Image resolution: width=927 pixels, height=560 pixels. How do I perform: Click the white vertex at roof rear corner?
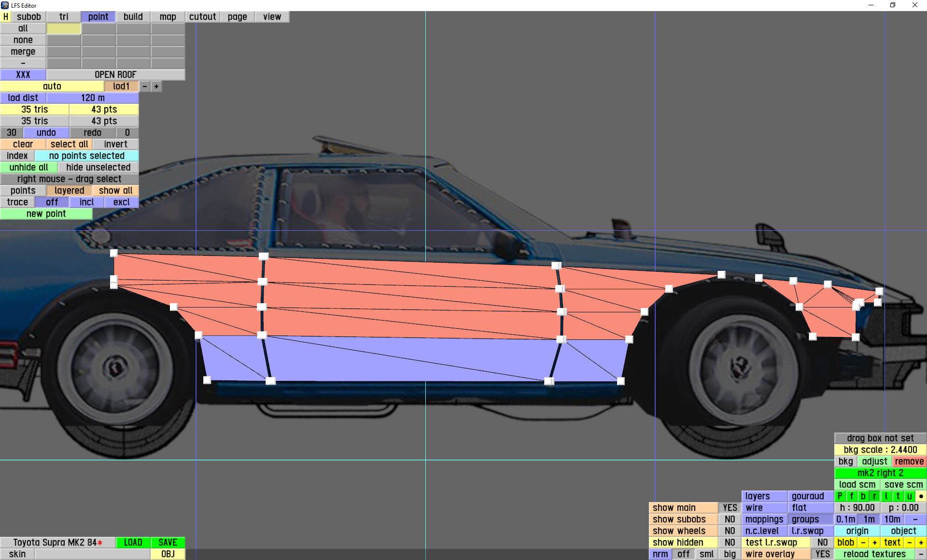pos(114,253)
